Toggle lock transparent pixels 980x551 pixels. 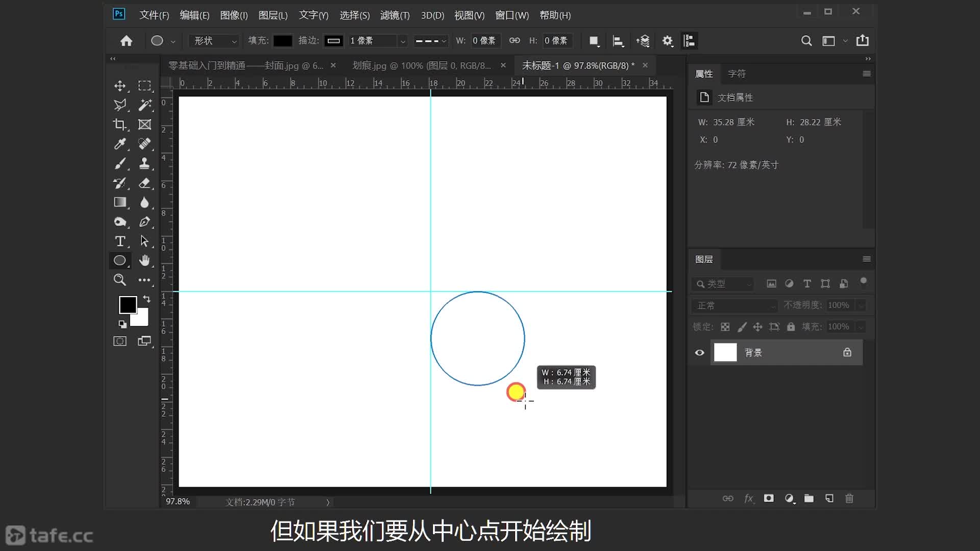pyautogui.click(x=725, y=327)
